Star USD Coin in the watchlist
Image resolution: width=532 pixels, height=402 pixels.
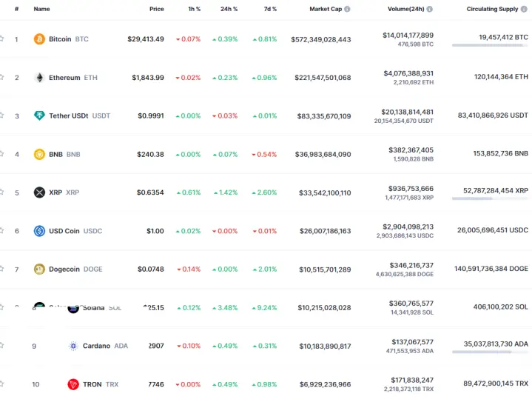1,230
